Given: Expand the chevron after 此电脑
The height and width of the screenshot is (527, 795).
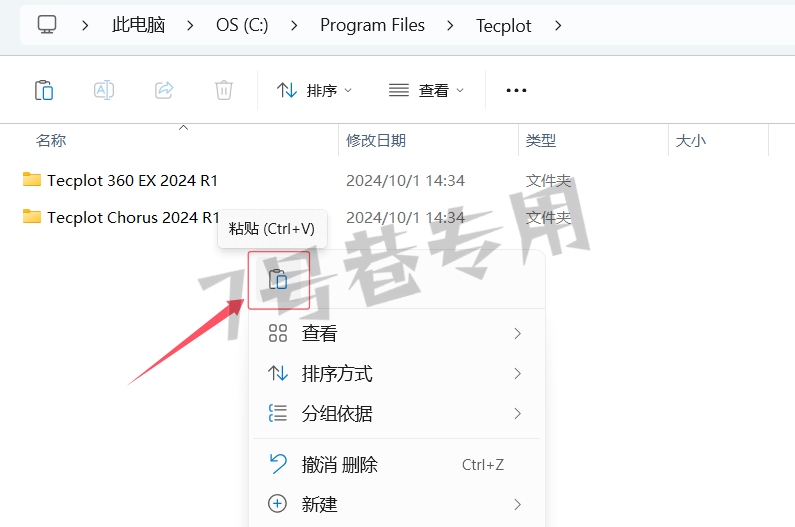Looking at the screenshot, I should click(190, 25).
